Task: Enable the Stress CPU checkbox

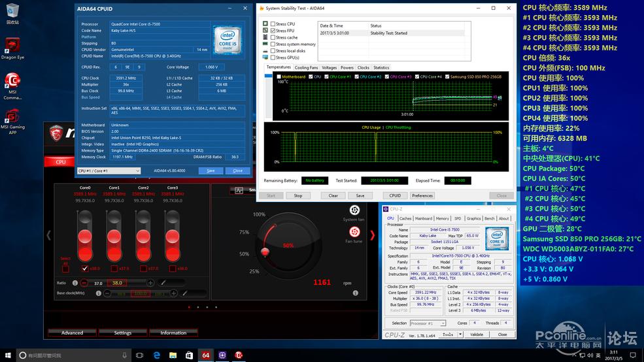Action: pos(273,24)
